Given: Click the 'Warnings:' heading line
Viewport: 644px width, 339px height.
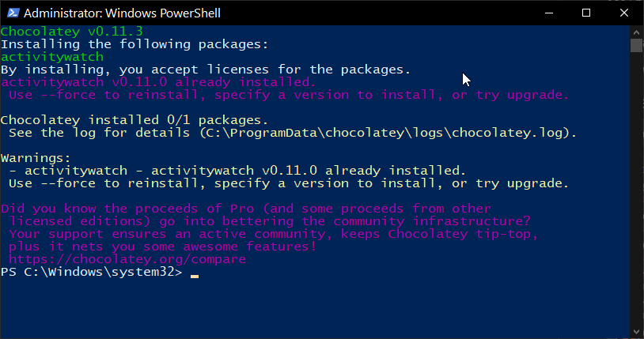Looking at the screenshot, I should coord(36,158).
